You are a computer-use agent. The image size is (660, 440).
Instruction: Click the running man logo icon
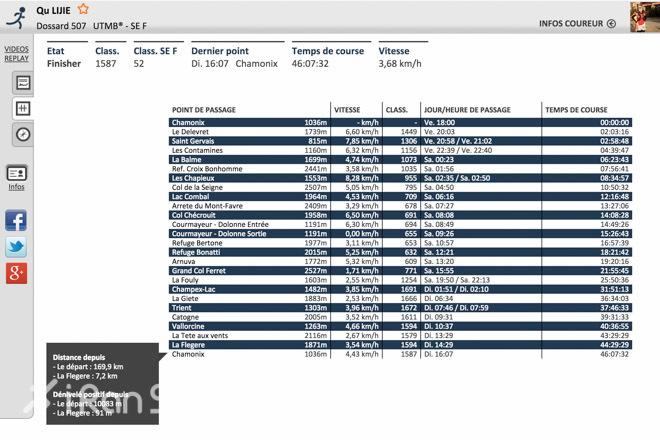point(16,16)
